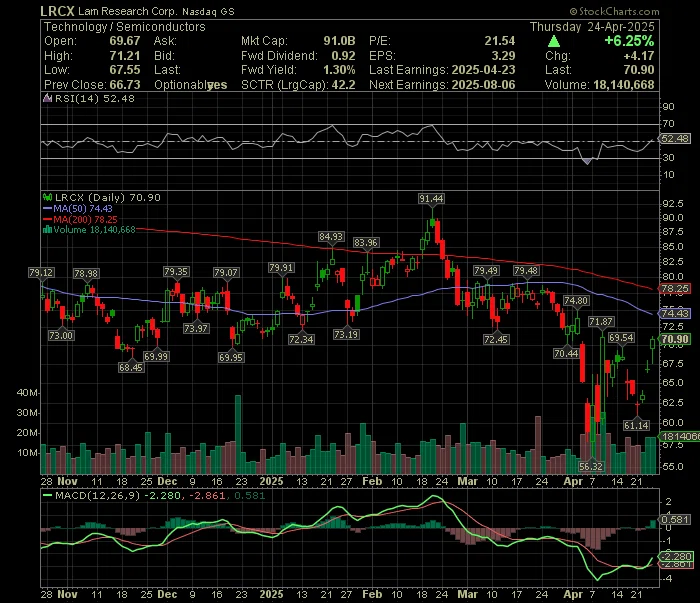The height and width of the screenshot is (603, 700).
Task: Click the 84.93 high price label
Action: pos(331,237)
